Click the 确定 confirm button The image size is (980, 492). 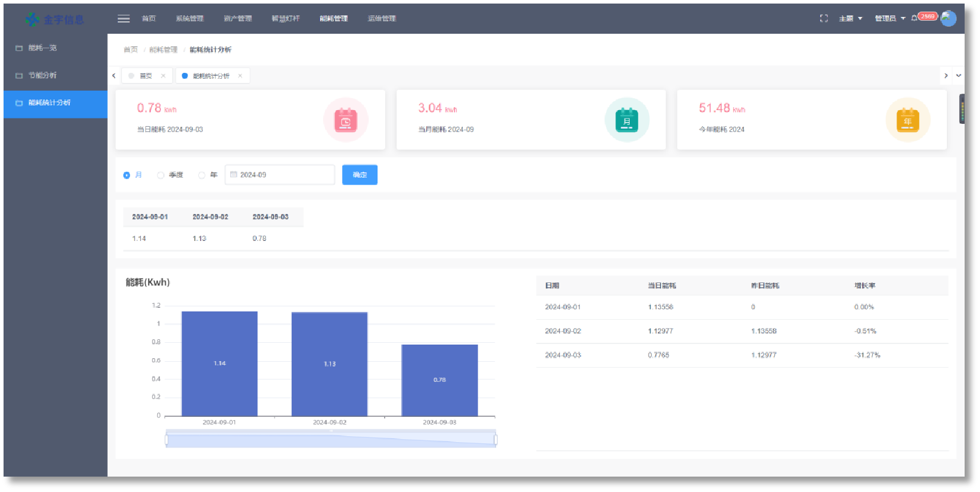tap(360, 175)
